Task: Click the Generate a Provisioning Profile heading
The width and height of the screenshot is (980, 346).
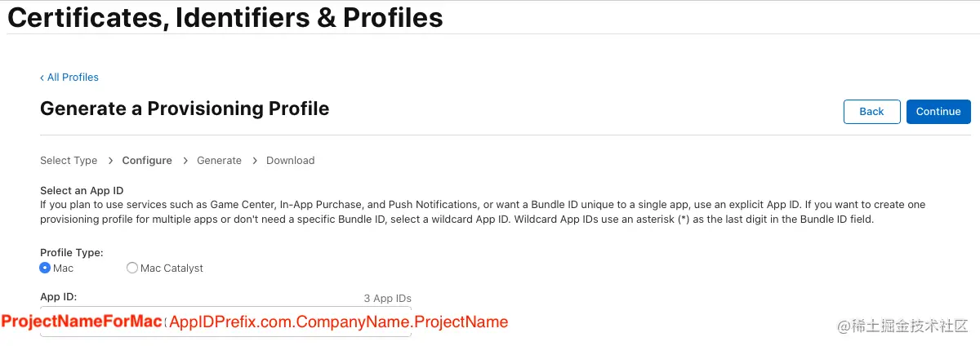Action: pos(185,109)
